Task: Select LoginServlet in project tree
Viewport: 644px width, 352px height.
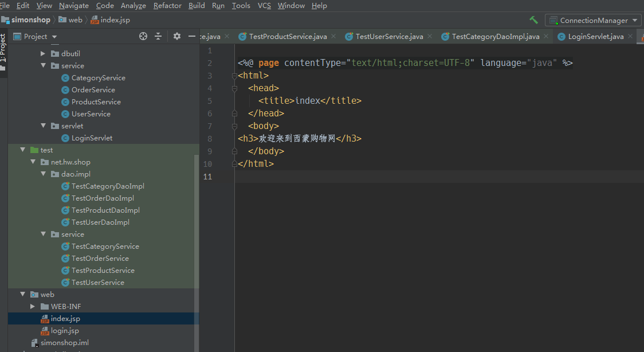Action: pos(92,138)
